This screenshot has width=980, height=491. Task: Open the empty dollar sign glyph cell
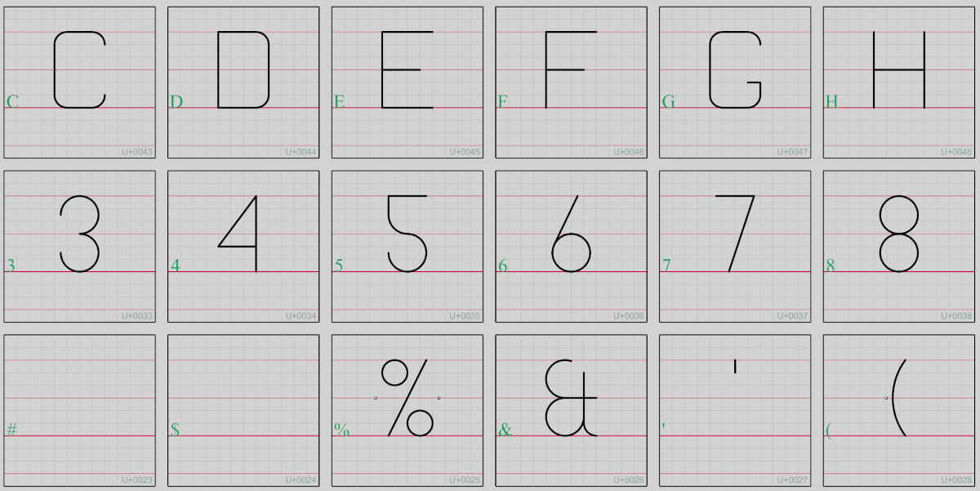pyautogui.click(x=243, y=410)
